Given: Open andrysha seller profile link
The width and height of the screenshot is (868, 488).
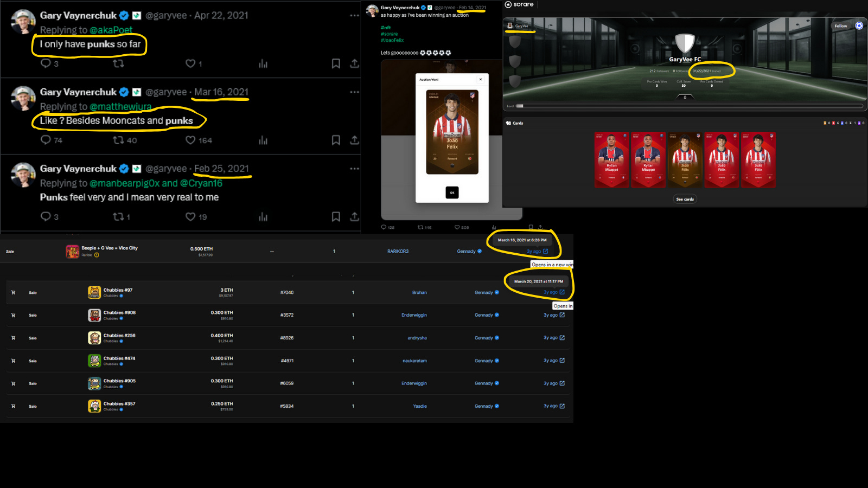Looking at the screenshot, I should coord(417,338).
